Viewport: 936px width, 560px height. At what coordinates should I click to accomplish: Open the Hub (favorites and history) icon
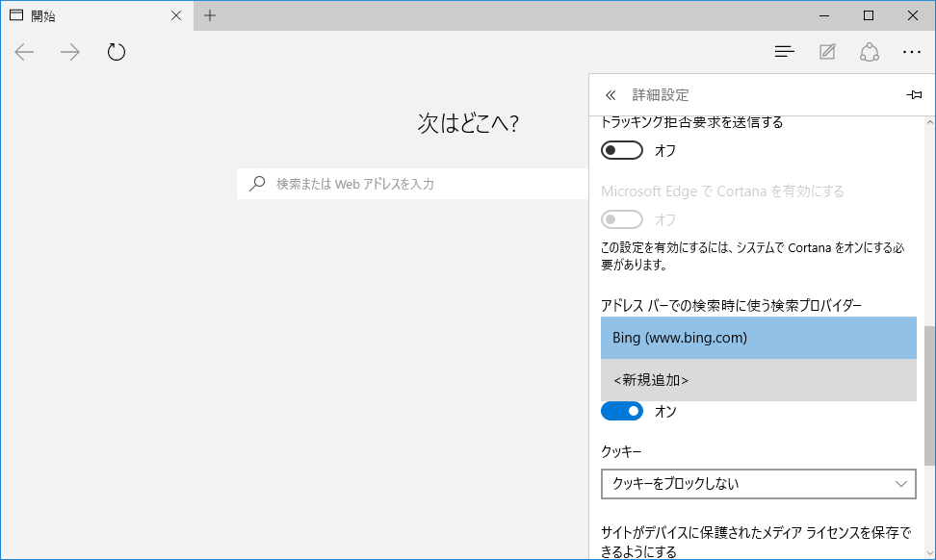tap(785, 52)
